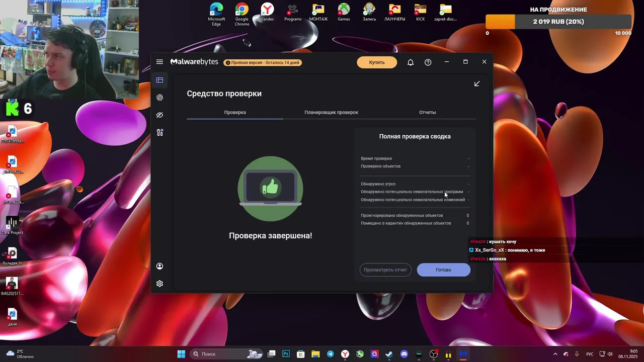Open the МОНТАЖ desktop folder
The image size is (644, 362).
point(318,13)
